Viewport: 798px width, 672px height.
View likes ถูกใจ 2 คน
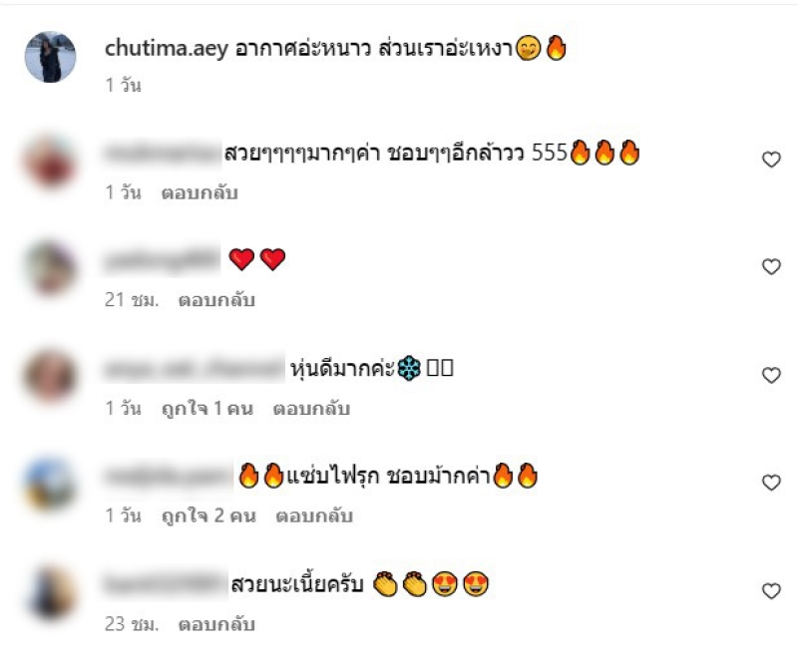[208, 515]
